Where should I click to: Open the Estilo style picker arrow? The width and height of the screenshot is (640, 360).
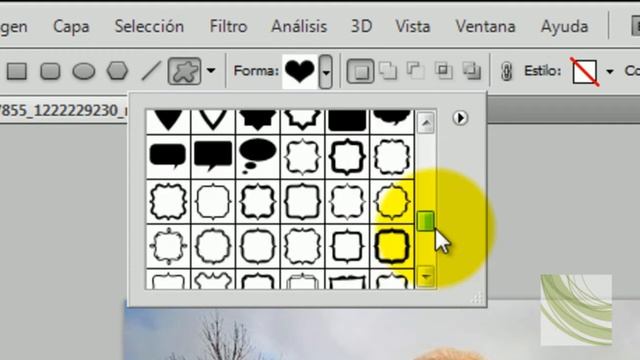610,71
